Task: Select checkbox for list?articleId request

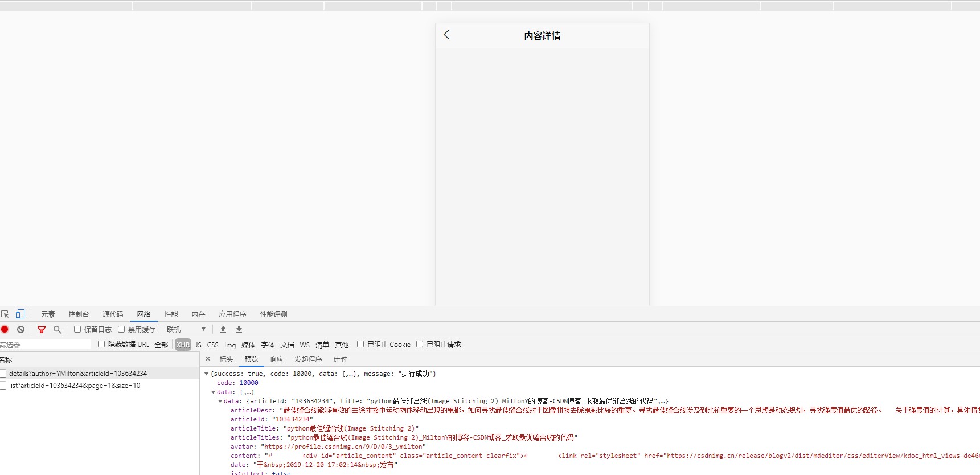Action: point(3,386)
